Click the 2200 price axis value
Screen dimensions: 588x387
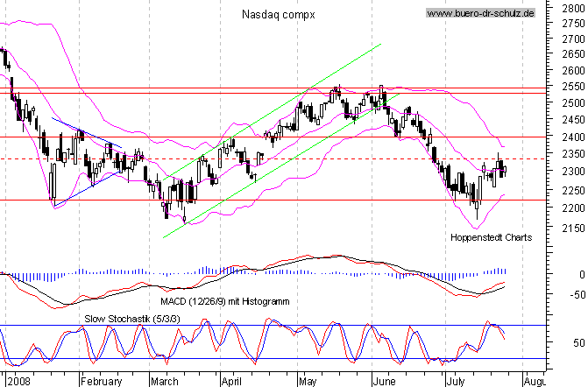pyautogui.click(x=573, y=208)
